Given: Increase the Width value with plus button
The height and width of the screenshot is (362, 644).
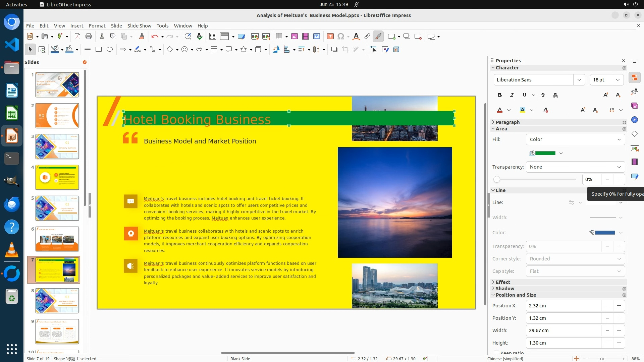Looking at the screenshot, I should tap(619, 330).
